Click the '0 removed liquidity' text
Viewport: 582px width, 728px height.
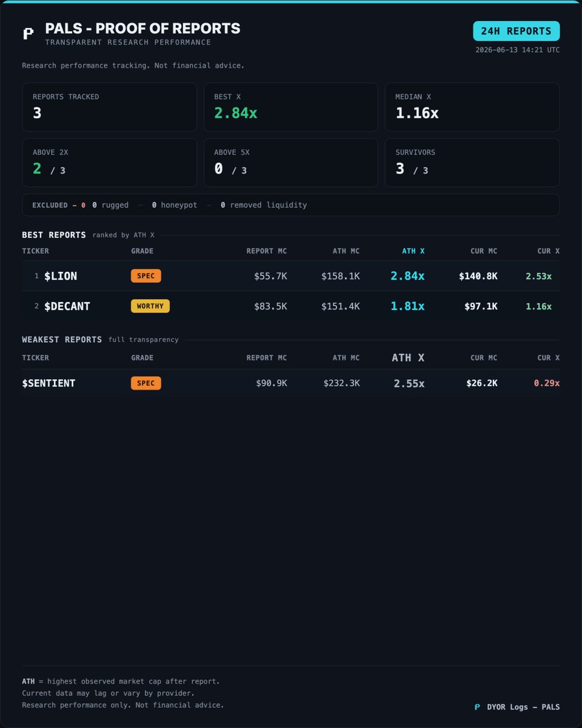coord(264,205)
